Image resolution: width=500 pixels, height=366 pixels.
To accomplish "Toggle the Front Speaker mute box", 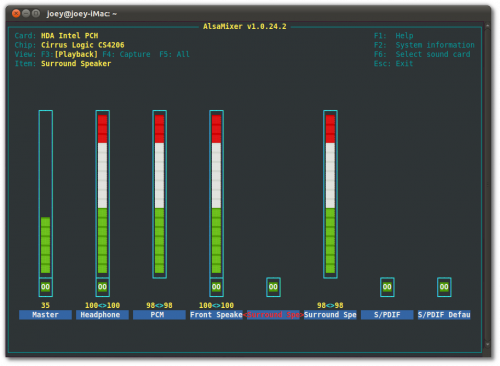I will (216, 287).
